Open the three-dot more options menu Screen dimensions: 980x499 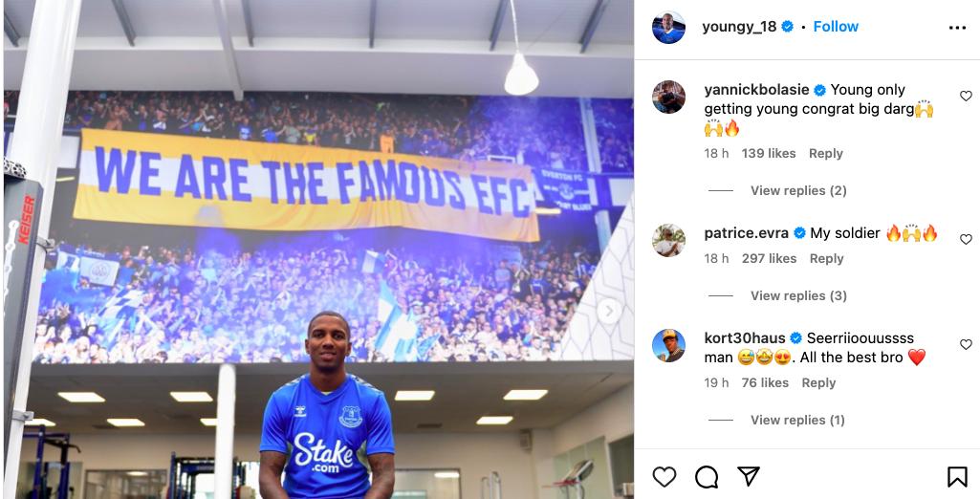[957, 28]
